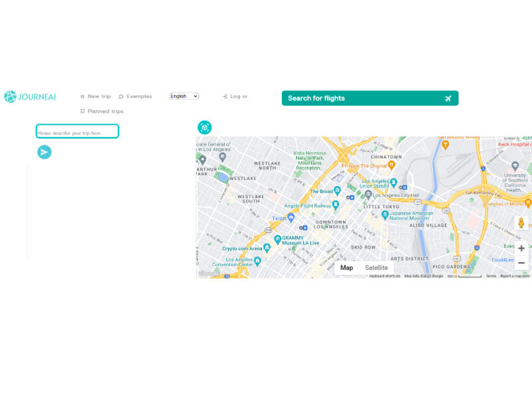Select The Broad museum map marker

(x=336, y=192)
